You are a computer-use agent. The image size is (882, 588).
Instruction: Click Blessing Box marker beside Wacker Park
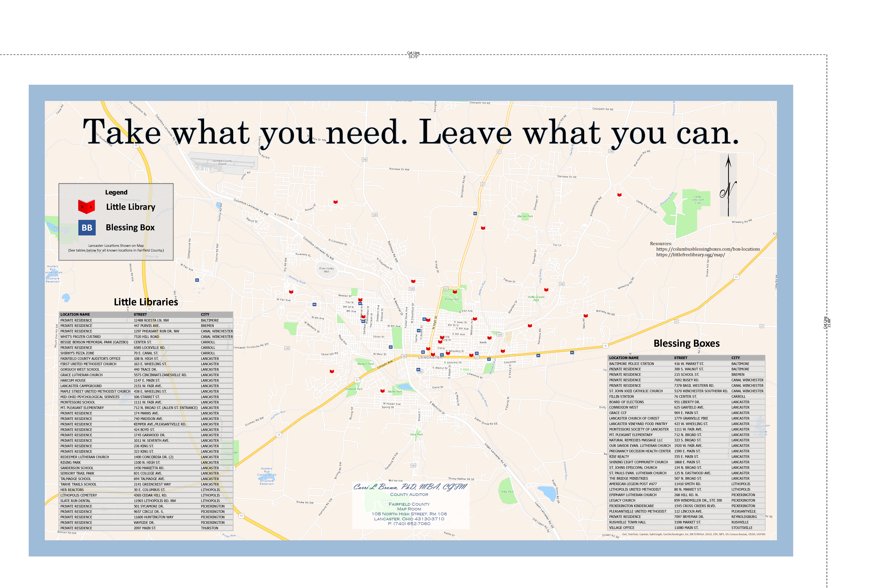(x=475, y=213)
